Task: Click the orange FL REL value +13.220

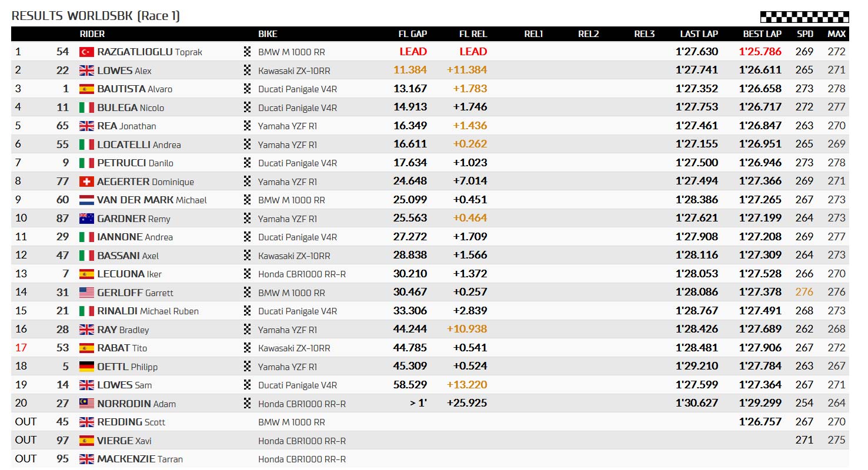Action: [467, 385]
